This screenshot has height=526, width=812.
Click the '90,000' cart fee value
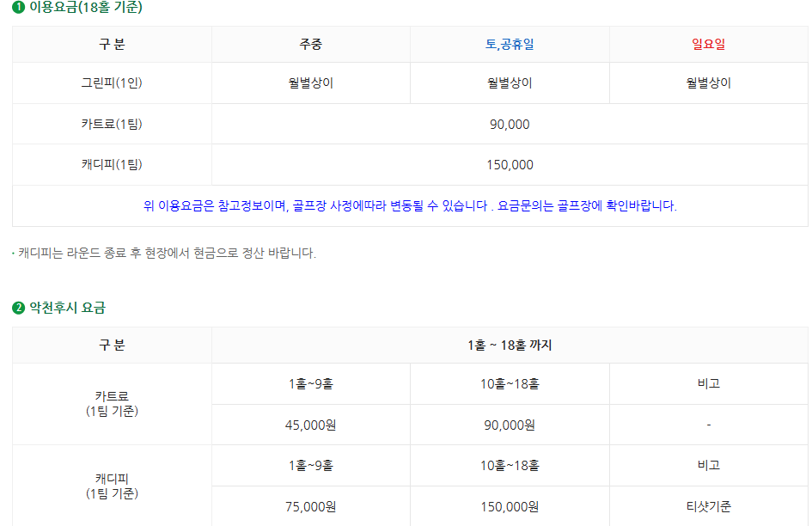[510, 125]
